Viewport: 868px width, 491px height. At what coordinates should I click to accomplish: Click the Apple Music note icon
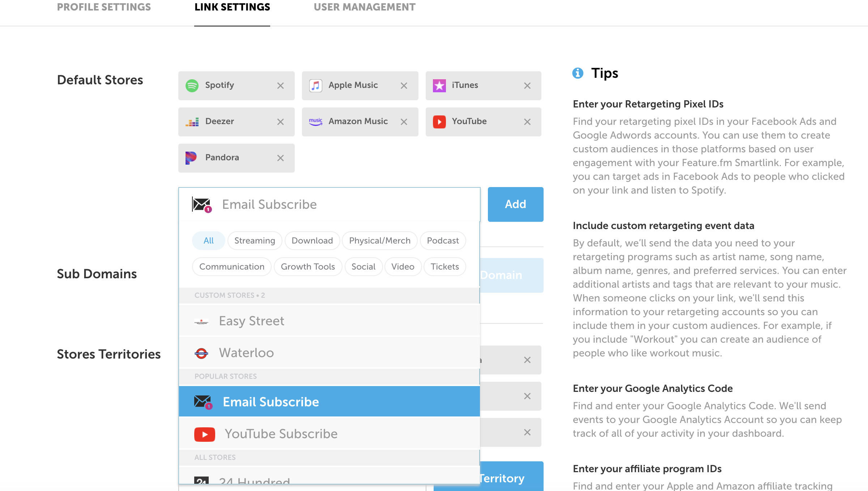coord(316,86)
